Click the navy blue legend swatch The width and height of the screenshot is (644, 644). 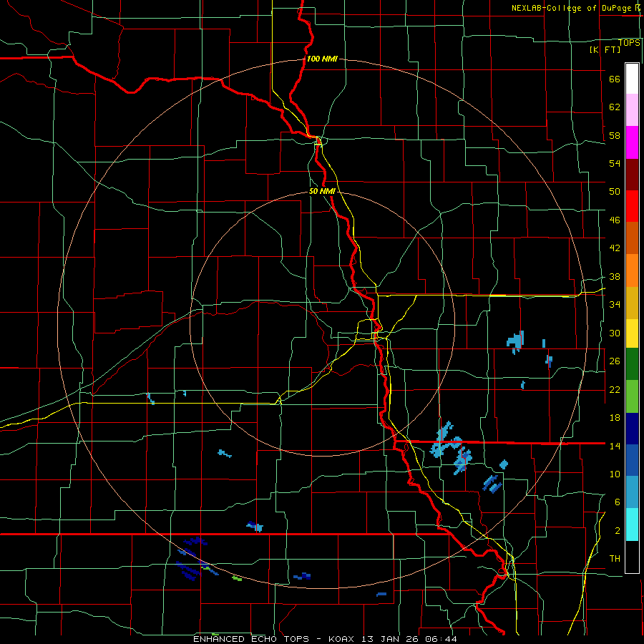click(632, 429)
